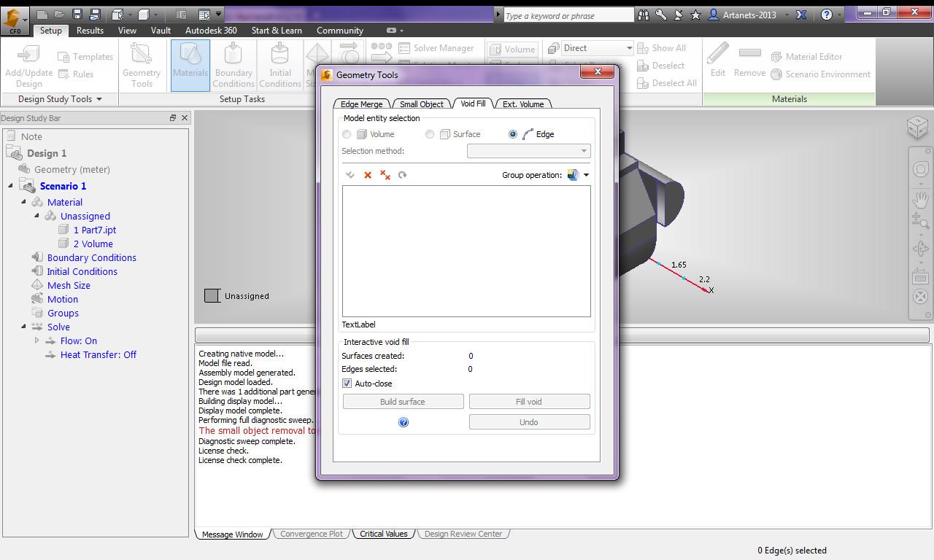Open the Group operation dropdown arrow

586,175
